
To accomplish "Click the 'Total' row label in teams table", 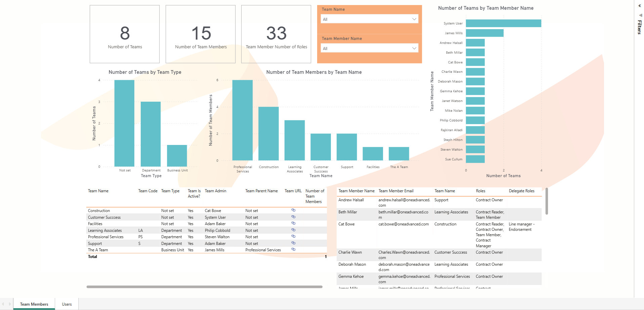I will pos(92,257).
